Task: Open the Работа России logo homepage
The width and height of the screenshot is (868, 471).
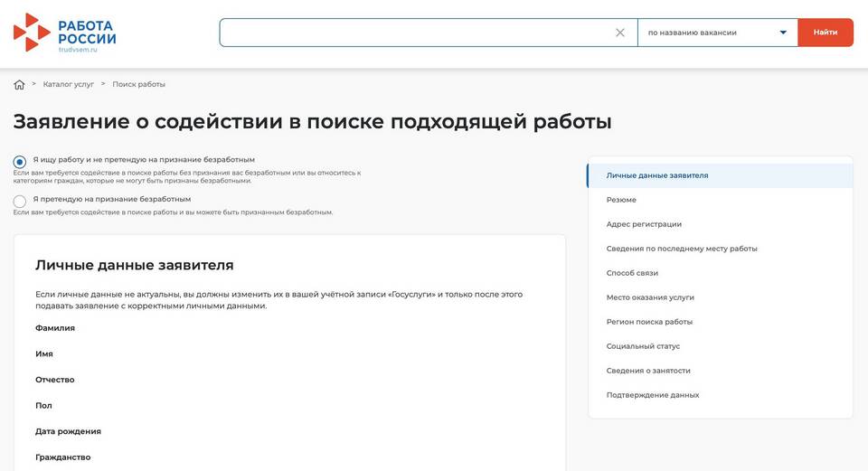Action: click(x=65, y=33)
